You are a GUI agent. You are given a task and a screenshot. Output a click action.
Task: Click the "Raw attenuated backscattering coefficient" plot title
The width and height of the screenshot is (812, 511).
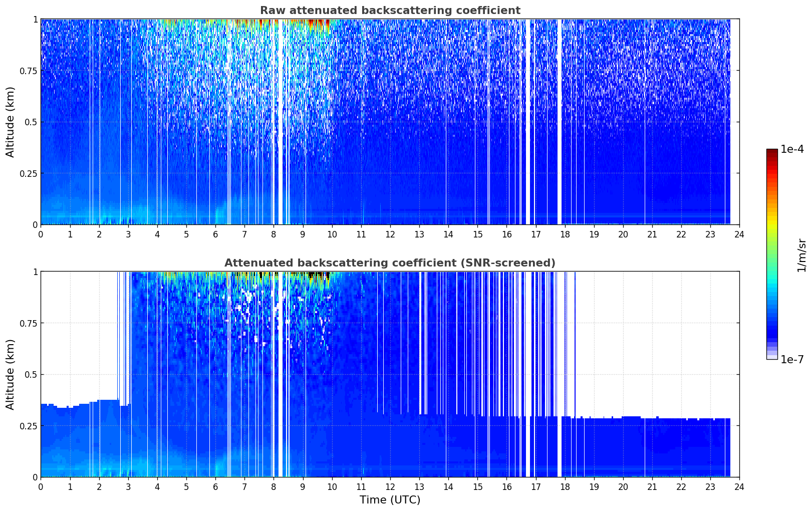click(x=390, y=11)
